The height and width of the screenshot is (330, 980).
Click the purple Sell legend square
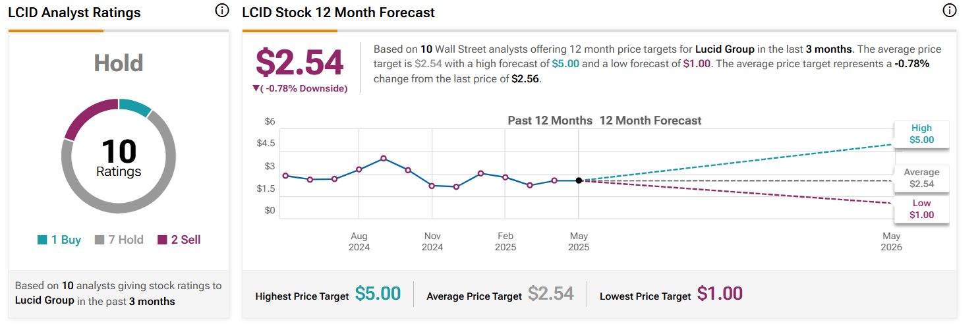162,240
